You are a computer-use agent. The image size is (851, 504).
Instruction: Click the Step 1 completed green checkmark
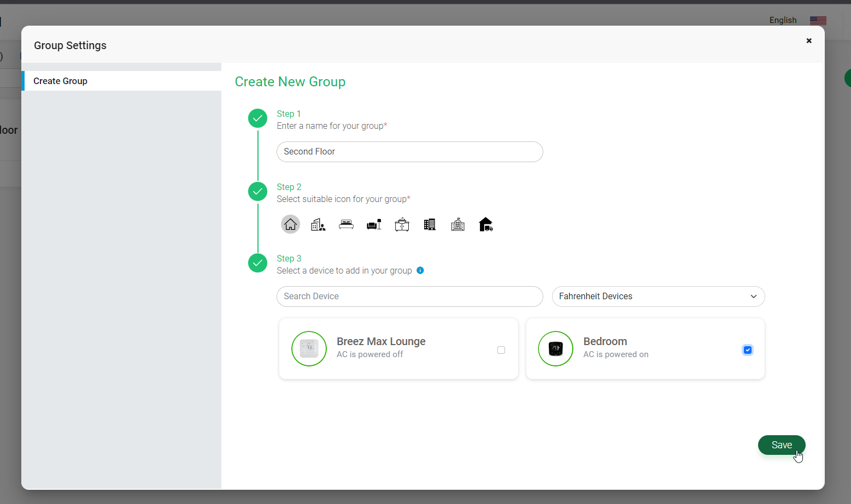pos(257,118)
